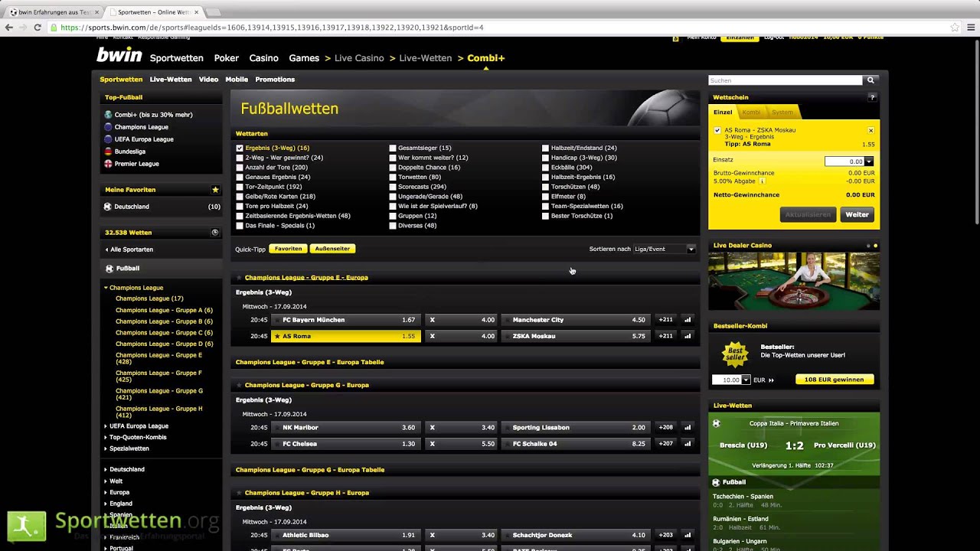Click the Weiter button on bet slip
Viewport: 980px width, 551px height.
857,215
